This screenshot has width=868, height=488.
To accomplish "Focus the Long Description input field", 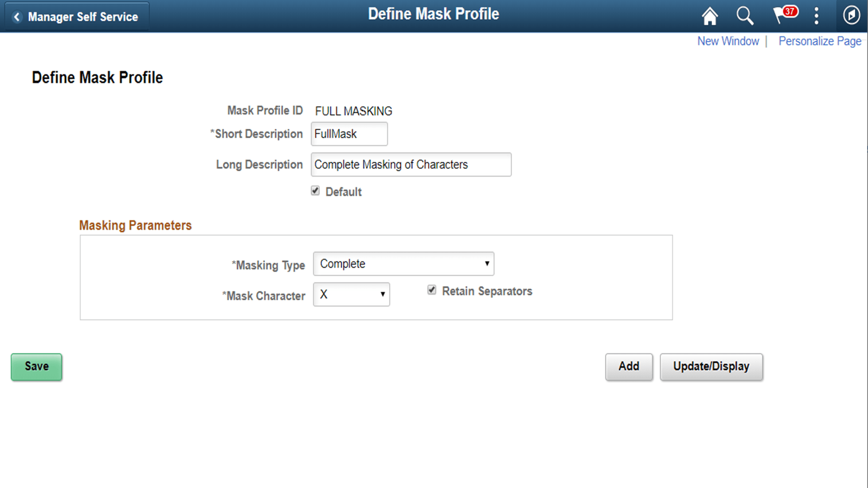I will [x=411, y=164].
